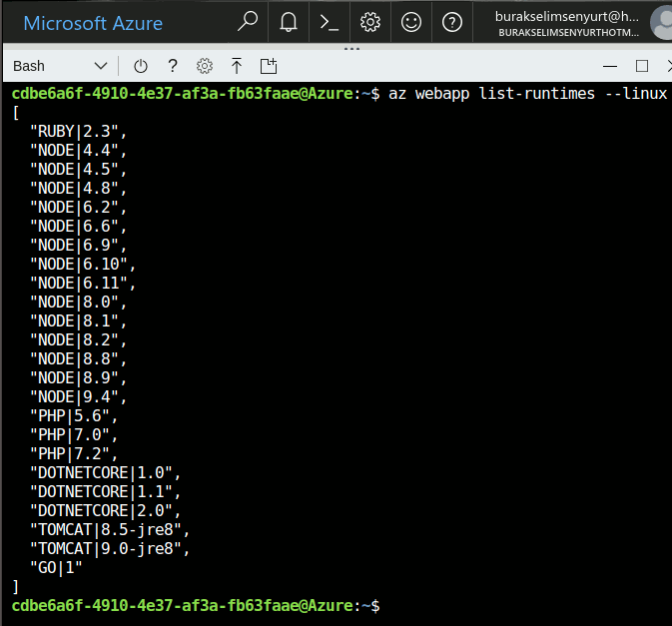Open the notifications bell
Viewport: 672px width, 626px height.
(x=289, y=22)
